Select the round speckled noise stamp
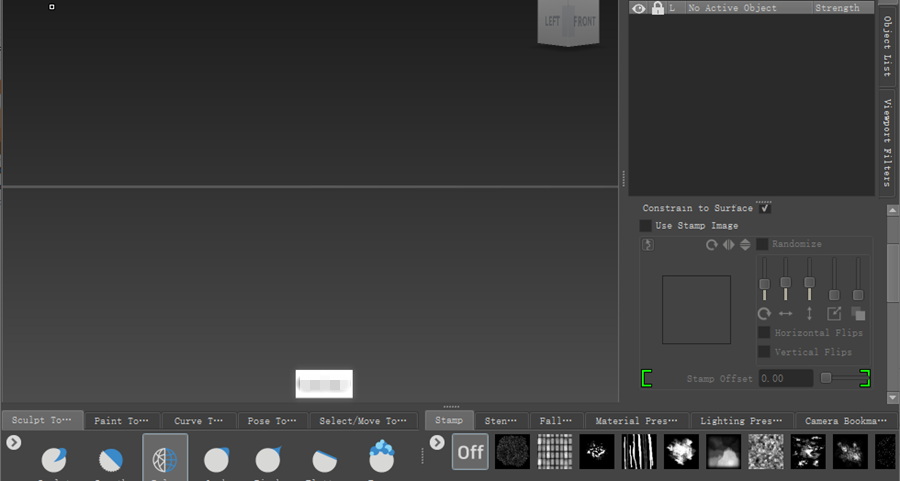The image size is (900, 481). [x=513, y=452]
